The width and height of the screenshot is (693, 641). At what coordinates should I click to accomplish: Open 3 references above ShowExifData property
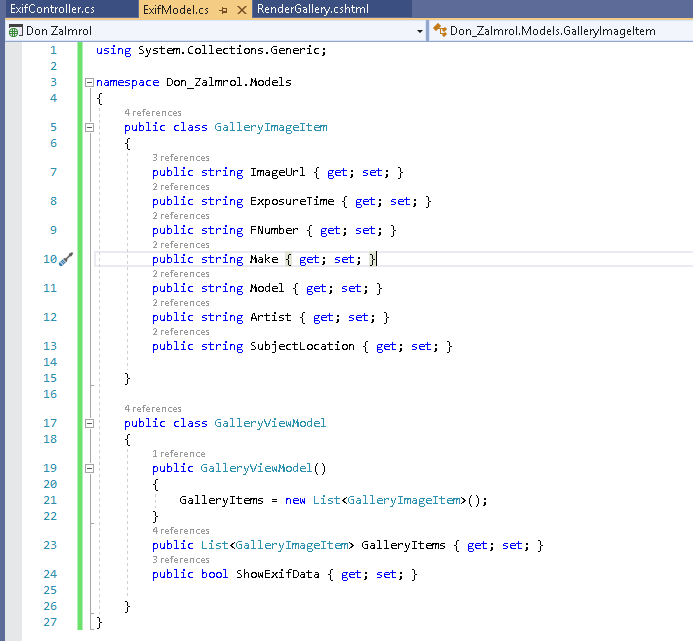point(181,560)
